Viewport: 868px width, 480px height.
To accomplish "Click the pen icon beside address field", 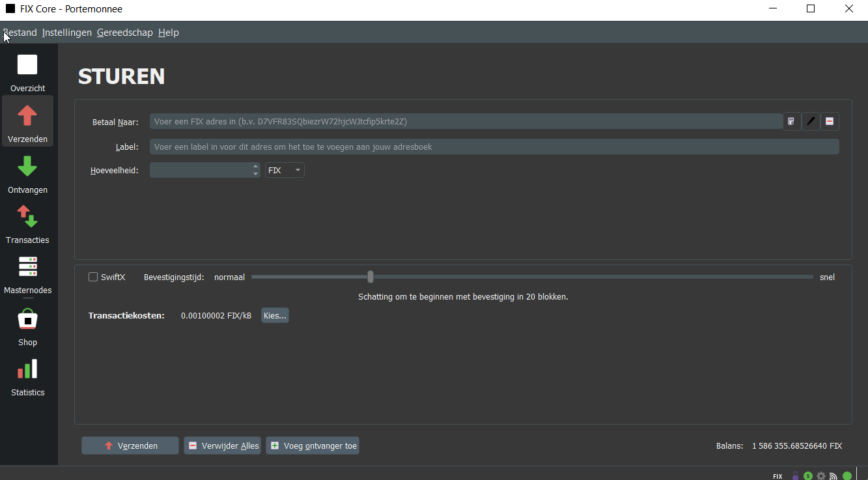I will click(811, 121).
